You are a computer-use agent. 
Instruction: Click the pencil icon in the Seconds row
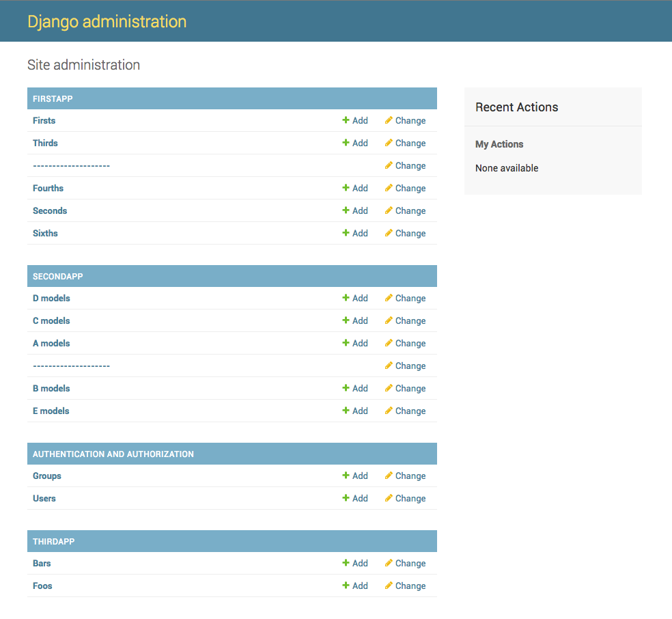pos(389,210)
